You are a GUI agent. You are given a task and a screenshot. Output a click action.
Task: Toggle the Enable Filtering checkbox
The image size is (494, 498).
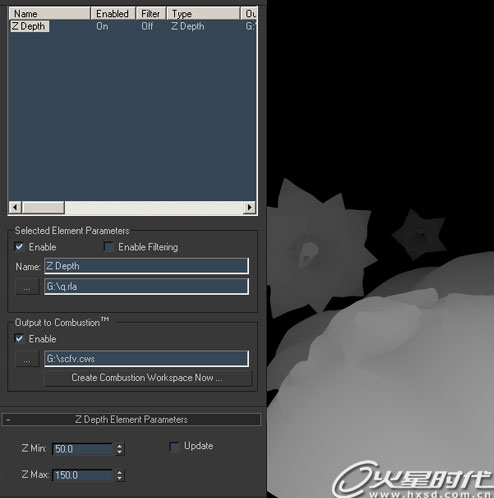[108, 247]
